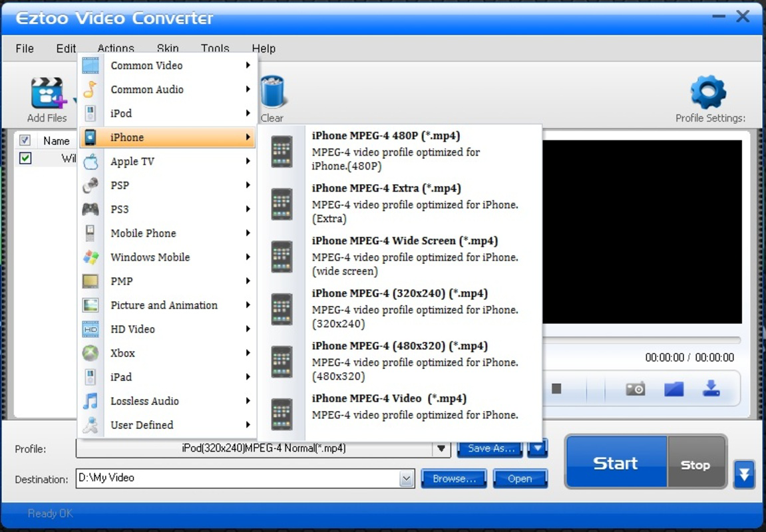Open the Help menu
Screen dimensions: 766x532
coord(264,49)
